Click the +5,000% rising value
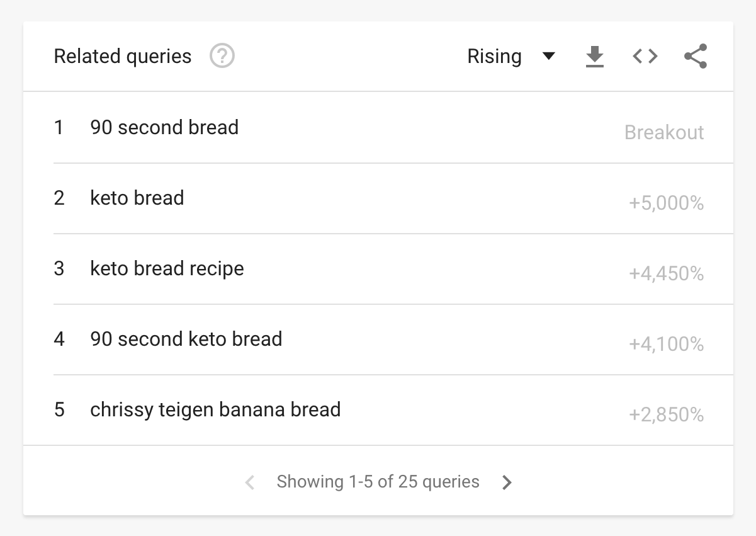 666,203
